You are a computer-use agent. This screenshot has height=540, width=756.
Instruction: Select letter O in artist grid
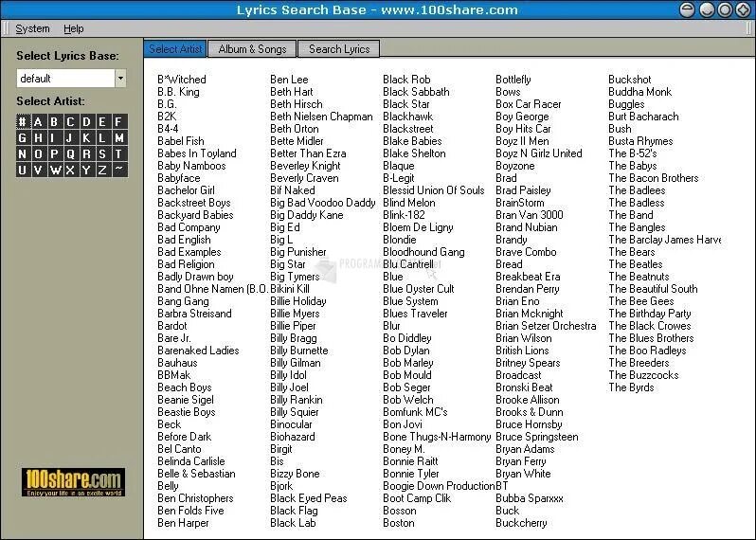pyautogui.click(x=38, y=153)
